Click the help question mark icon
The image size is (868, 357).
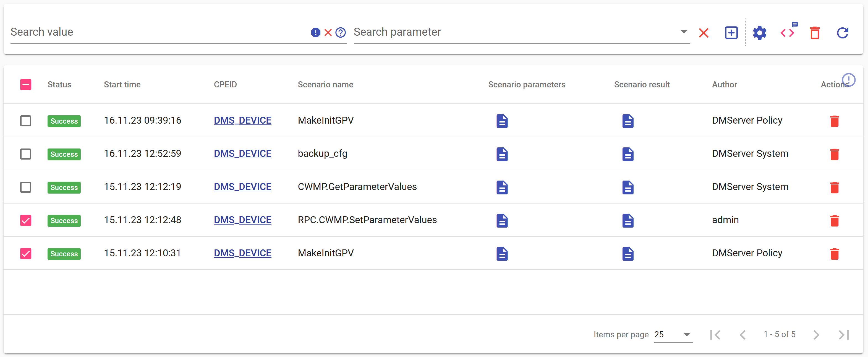point(341,32)
